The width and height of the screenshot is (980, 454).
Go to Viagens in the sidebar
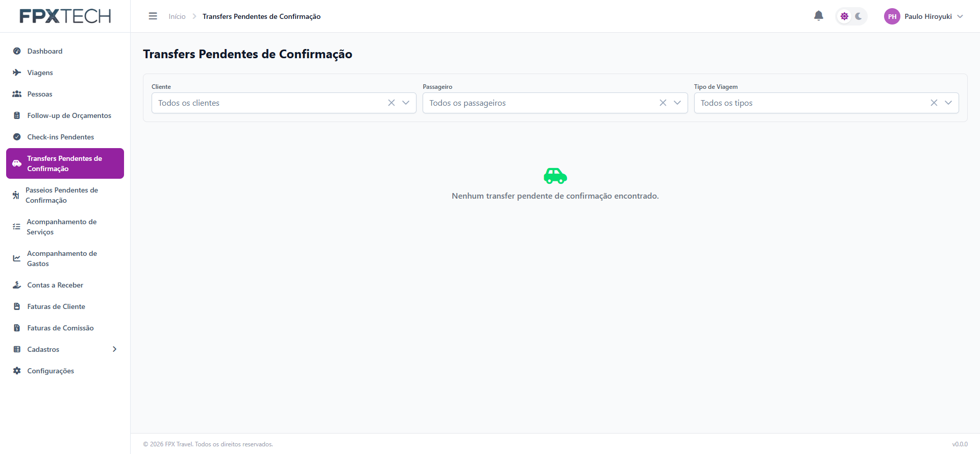click(x=65, y=73)
